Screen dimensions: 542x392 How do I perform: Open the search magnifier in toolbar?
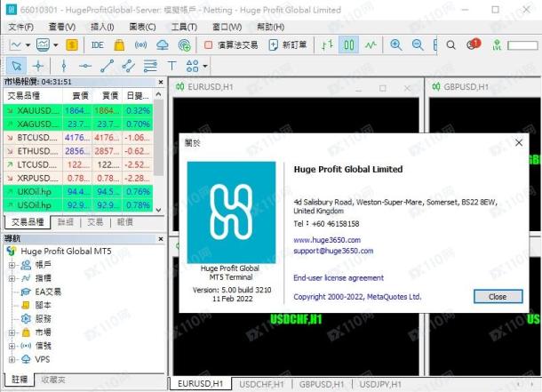point(450,45)
